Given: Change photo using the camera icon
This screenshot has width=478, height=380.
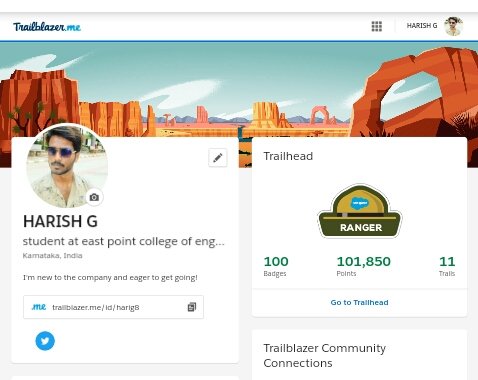Looking at the screenshot, I should pyautogui.click(x=94, y=197).
